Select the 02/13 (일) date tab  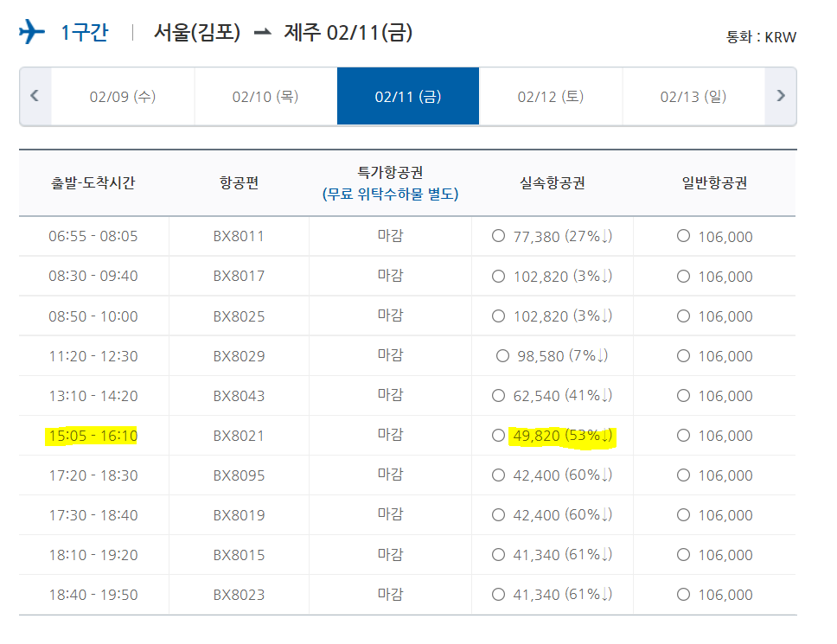693,97
